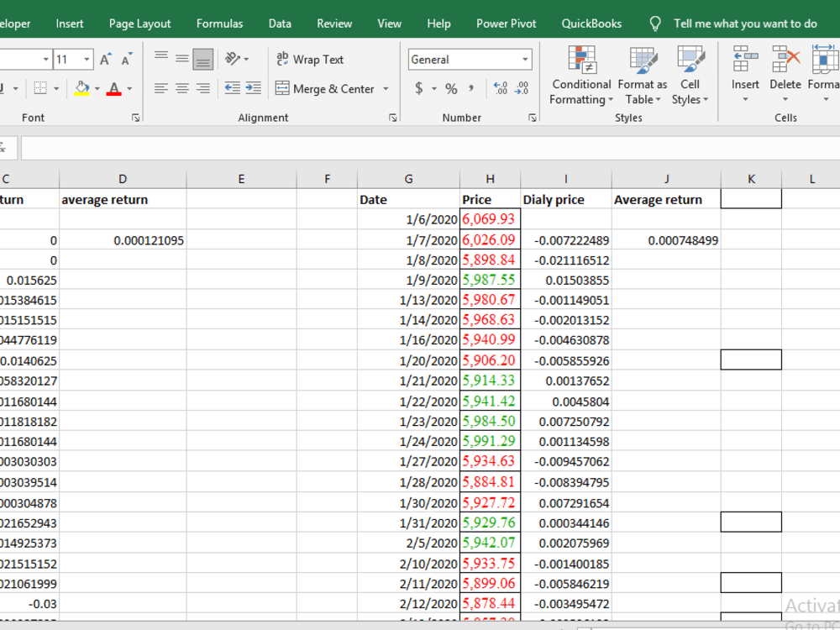840x630 pixels.
Task: Apply top align to cells
Action: coord(161,59)
